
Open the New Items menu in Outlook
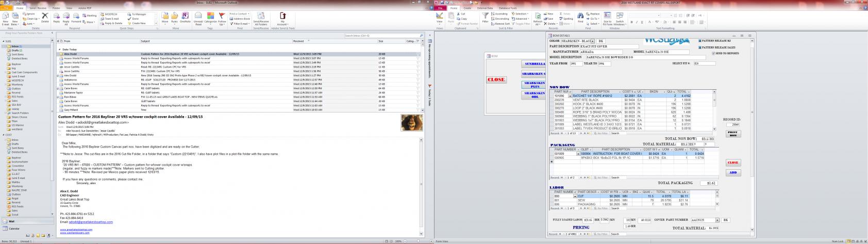pyautogui.click(x=14, y=19)
